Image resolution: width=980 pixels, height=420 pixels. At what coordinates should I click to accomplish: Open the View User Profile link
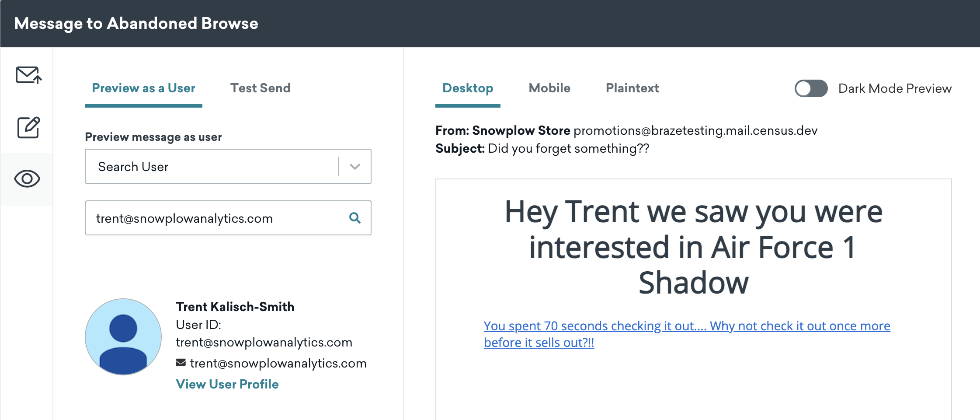pyautogui.click(x=227, y=384)
